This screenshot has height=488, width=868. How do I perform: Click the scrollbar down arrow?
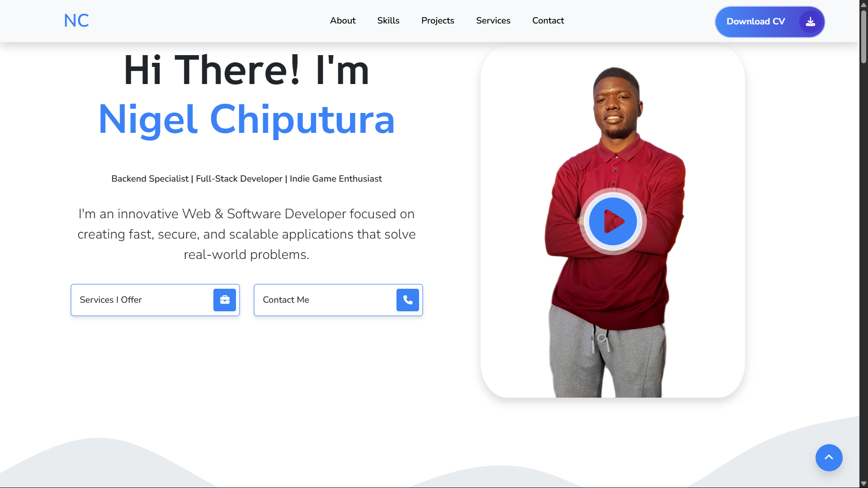coord(863,483)
